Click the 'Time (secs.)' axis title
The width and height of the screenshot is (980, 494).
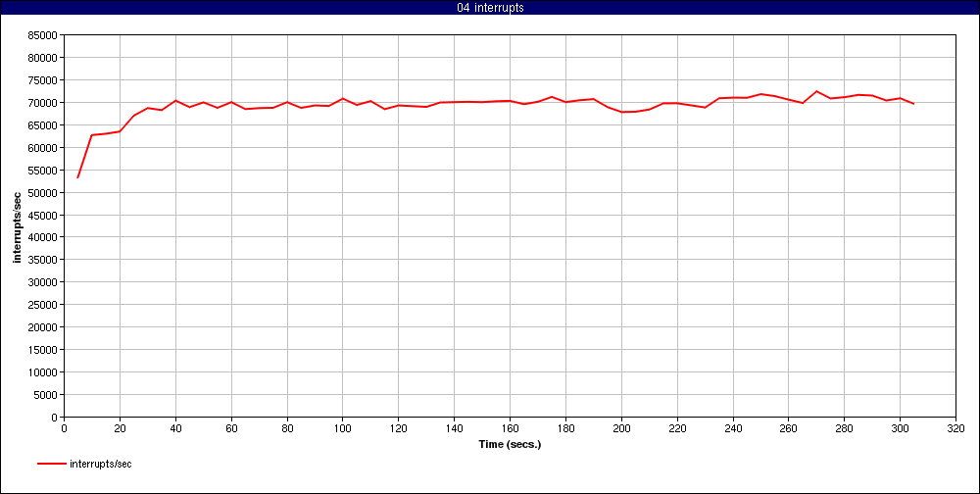510,445
